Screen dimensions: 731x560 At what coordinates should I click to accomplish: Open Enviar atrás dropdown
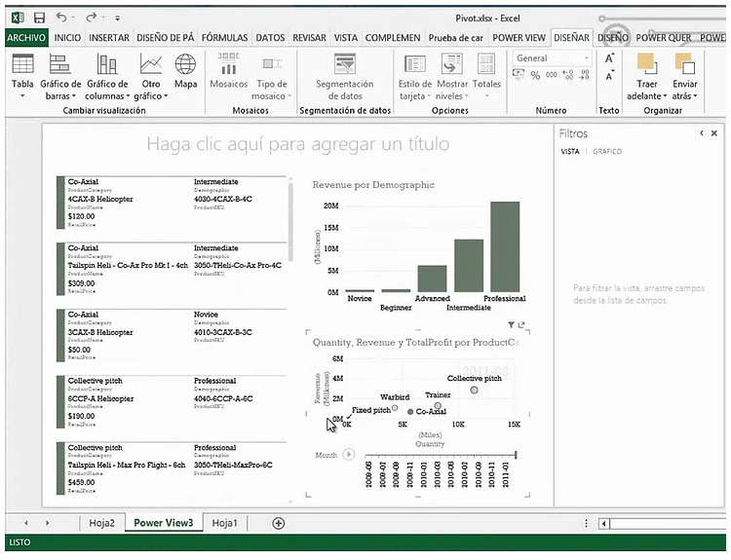pos(684,76)
